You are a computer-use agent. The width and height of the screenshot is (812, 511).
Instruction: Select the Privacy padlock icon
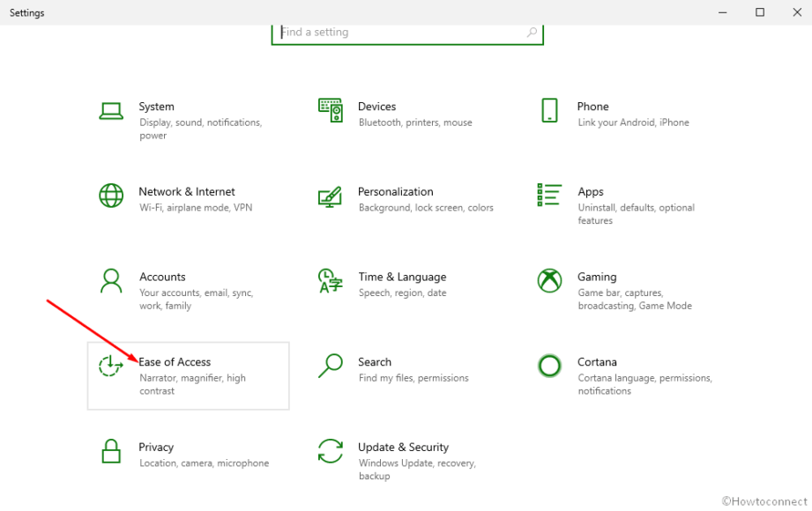111,451
